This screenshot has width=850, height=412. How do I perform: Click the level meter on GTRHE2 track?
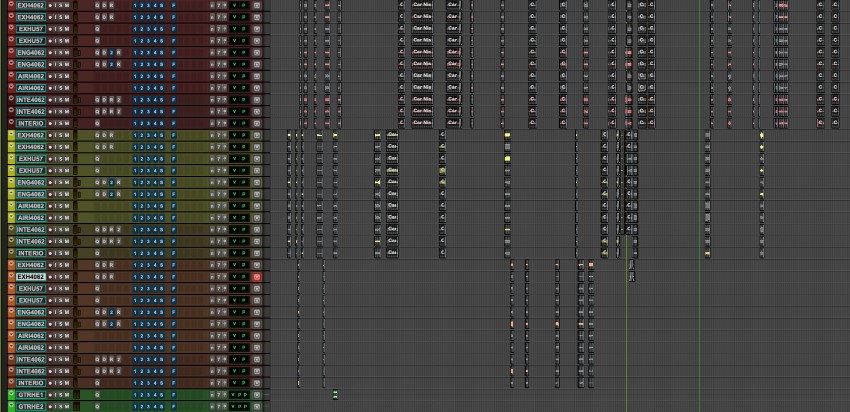76,407
